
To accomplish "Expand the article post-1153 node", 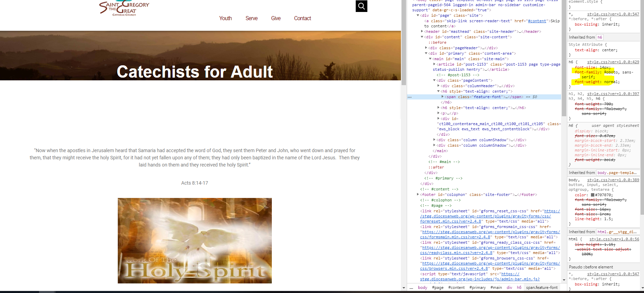I will (x=434, y=64).
